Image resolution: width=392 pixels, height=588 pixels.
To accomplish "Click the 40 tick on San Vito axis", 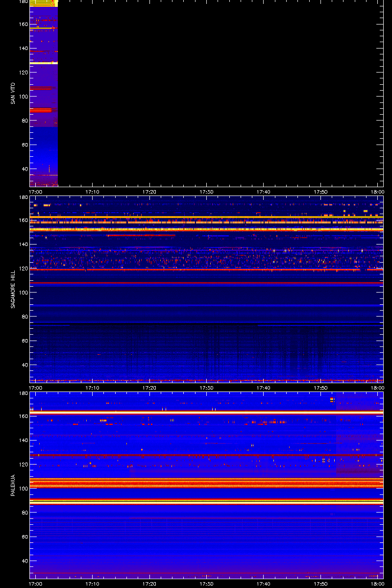I will [24, 169].
